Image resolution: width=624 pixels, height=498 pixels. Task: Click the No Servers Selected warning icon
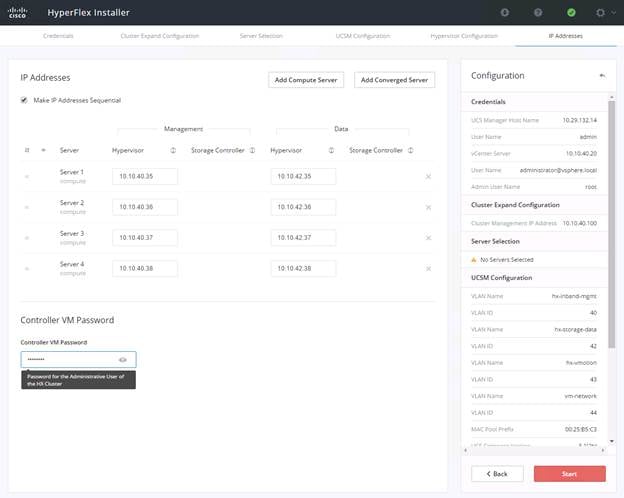pyautogui.click(x=474, y=260)
